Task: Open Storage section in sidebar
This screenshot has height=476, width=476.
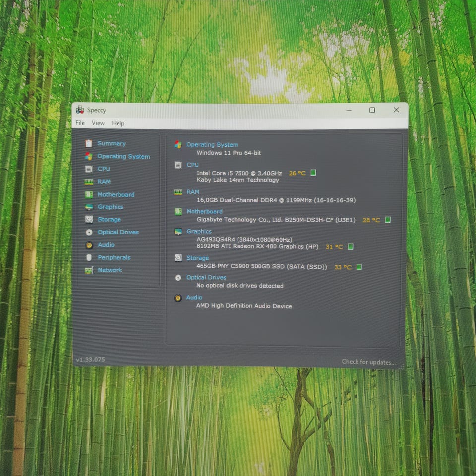Action: tap(109, 219)
